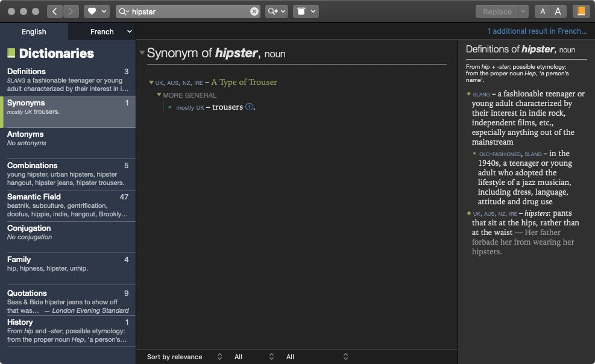595x364 pixels.
Task: Go back with the left arrow button
Action: coord(55,11)
